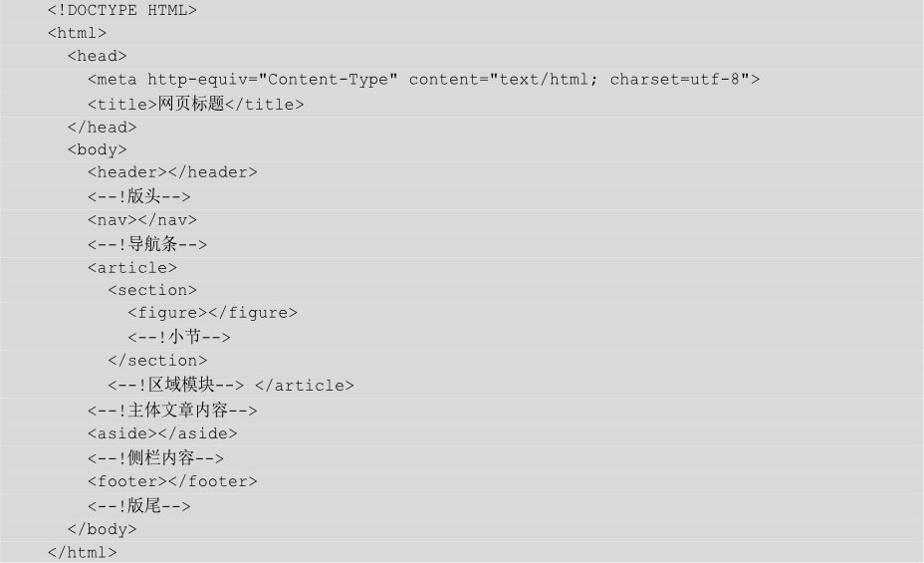Click the 小节 comment line
The image size is (924, 563).
pos(179,337)
